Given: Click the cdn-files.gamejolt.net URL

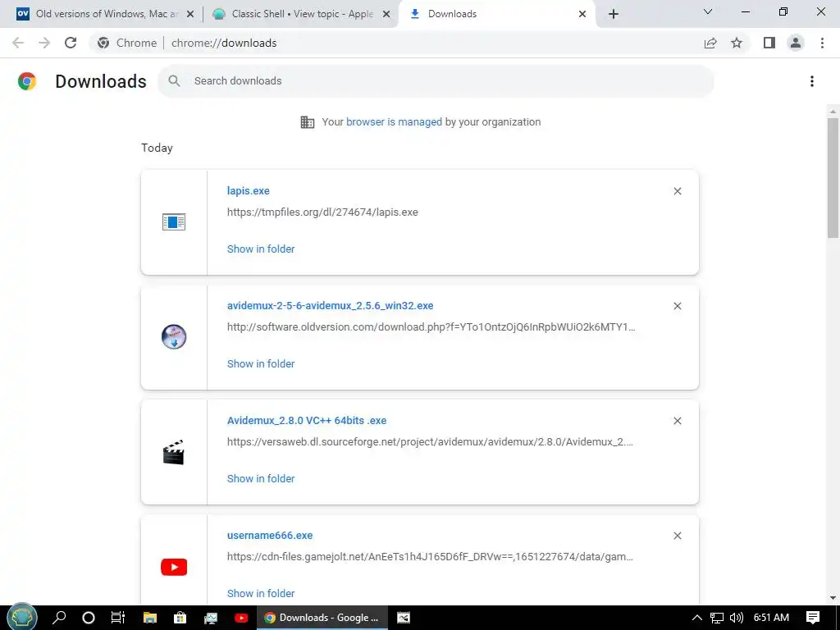Looking at the screenshot, I should click(x=430, y=557).
